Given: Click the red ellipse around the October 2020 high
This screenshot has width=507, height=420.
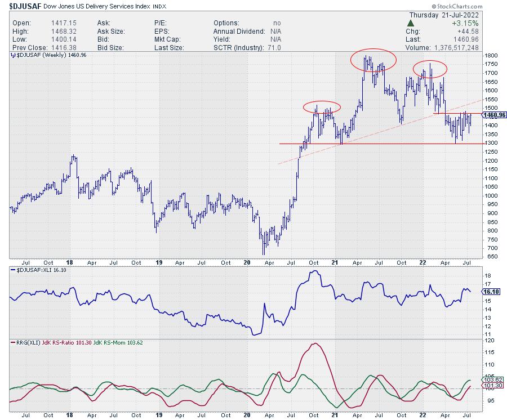Looking at the screenshot, I should coord(322,106).
